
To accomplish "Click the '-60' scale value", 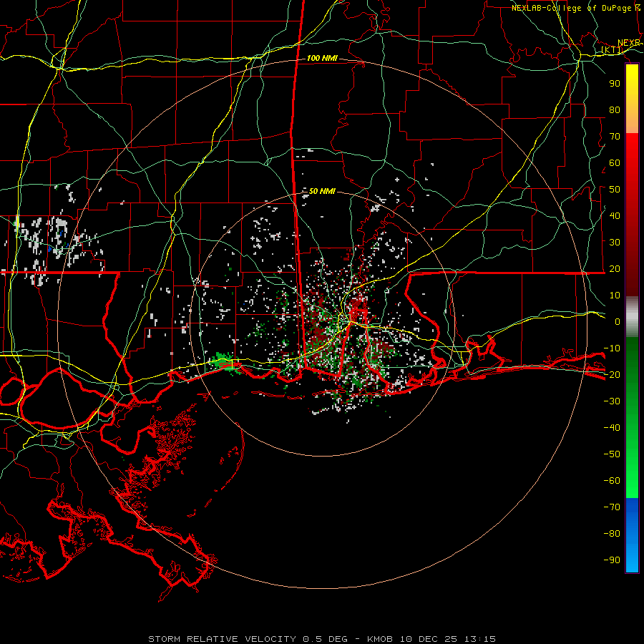I will [x=612, y=481].
